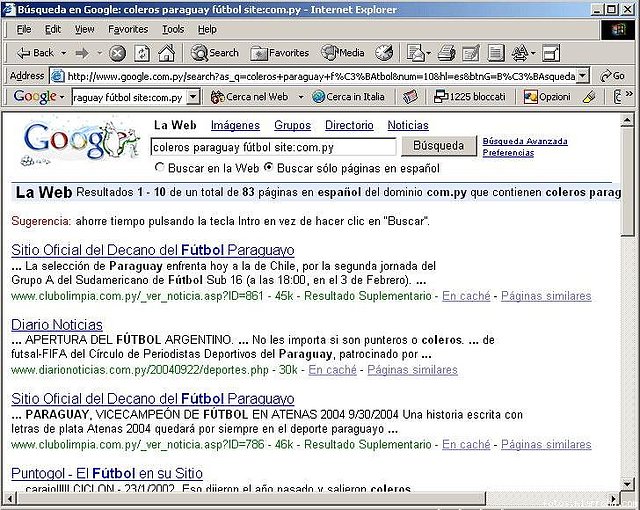This screenshot has width=640, height=510.
Task: Open the Back button history dropdown
Action: point(64,53)
